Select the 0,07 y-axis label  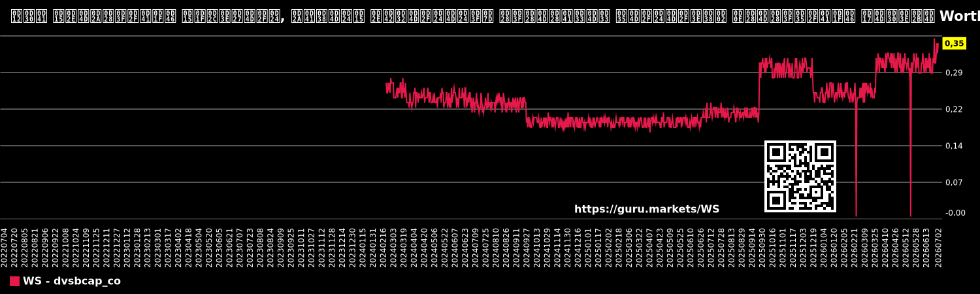click(x=955, y=182)
